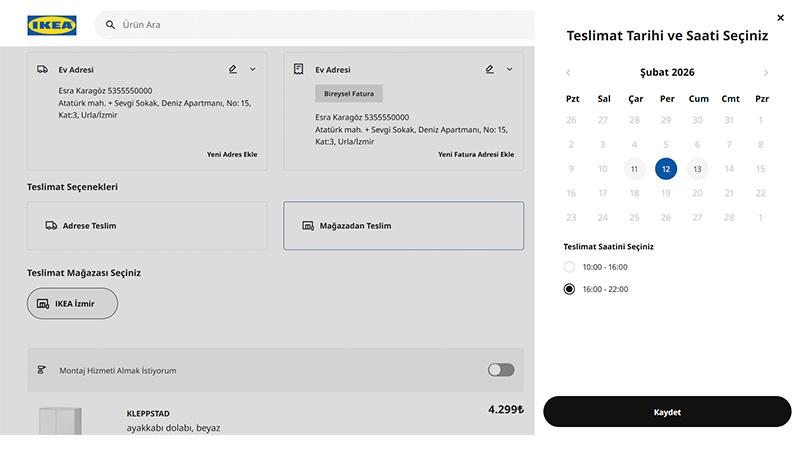The height and width of the screenshot is (462, 800).
Task: Choose the Mağazadan Teslim option
Action: (403, 226)
